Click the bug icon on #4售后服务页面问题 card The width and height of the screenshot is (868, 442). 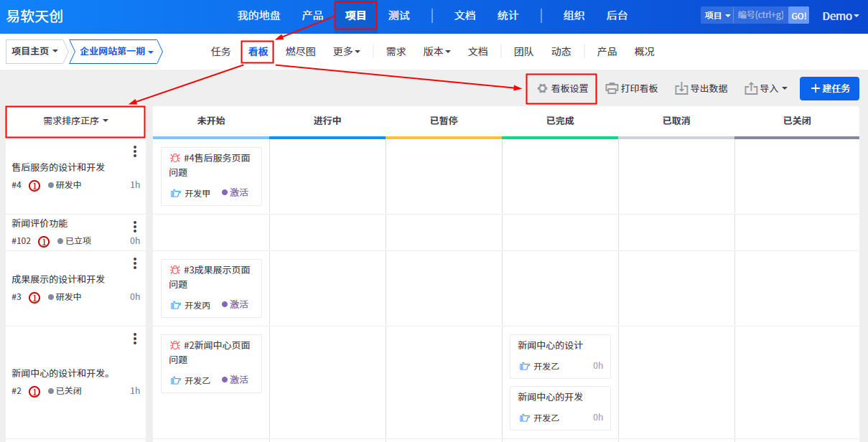174,158
